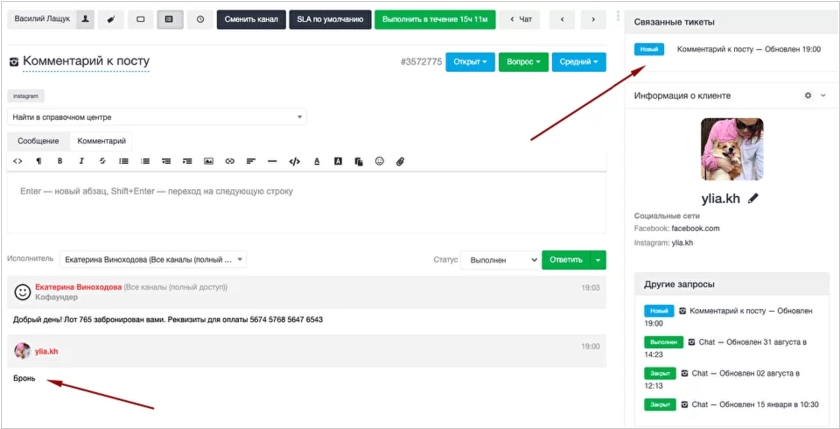Screen dimensions: 840x429
Task: Click the smiley avatar of Екатерина Виноходова
Action: (22, 292)
